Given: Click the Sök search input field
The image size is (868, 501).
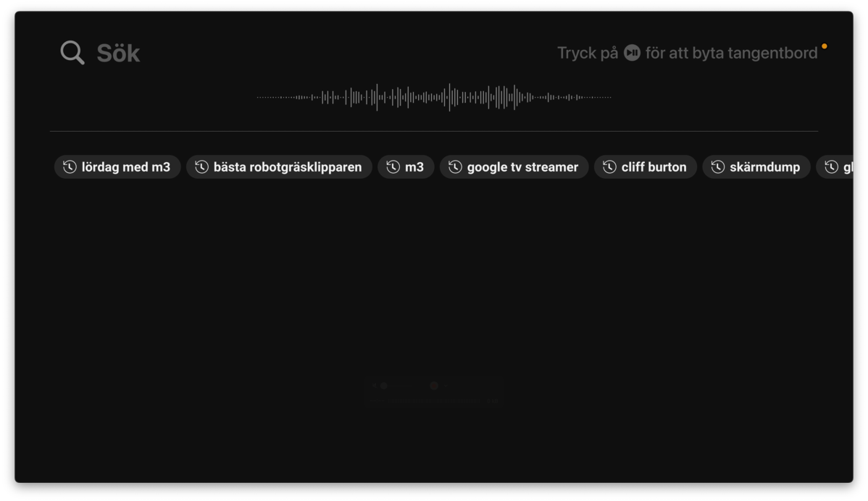Looking at the screenshot, I should [x=119, y=51].
